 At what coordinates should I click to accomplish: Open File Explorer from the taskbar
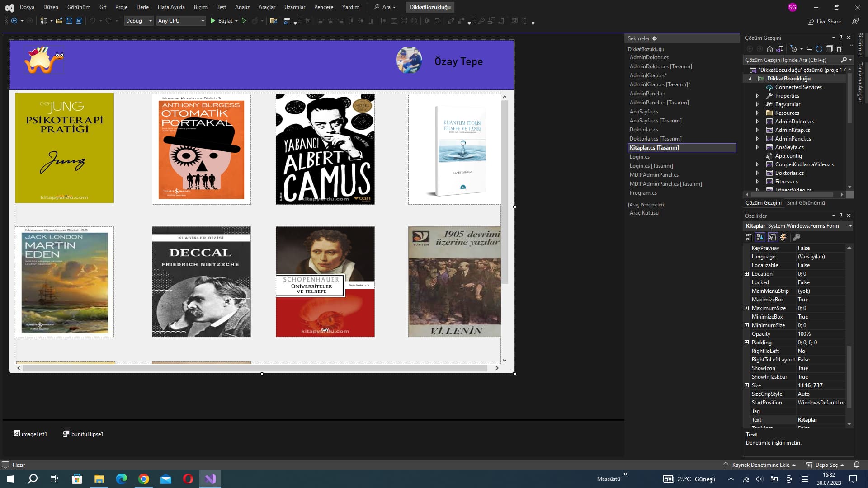click(99, 479)
